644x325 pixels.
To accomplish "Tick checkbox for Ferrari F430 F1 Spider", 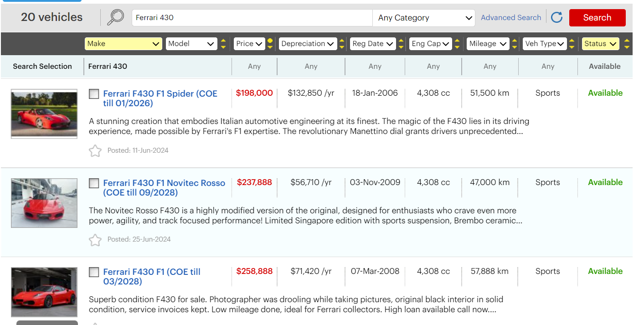I will pyautogui.click(x=94, y=94).
